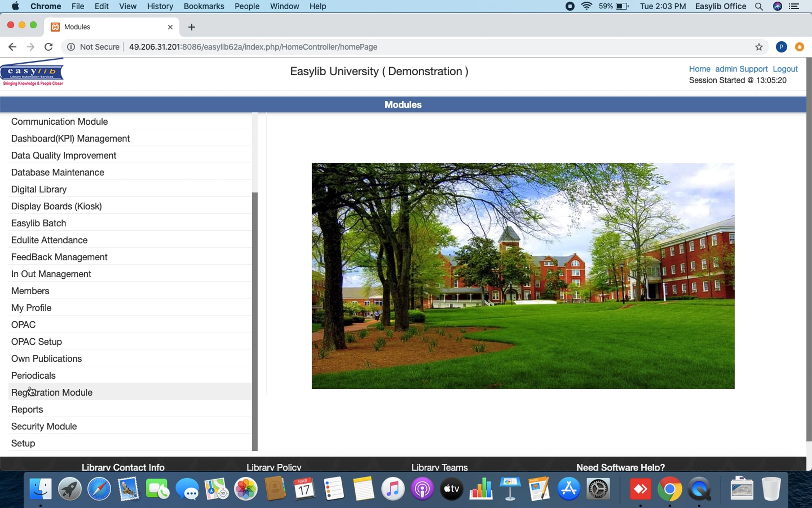Viewport: 812px width, 508px height.
Task: Open the admin Support link
Action: tap(741, 69)
